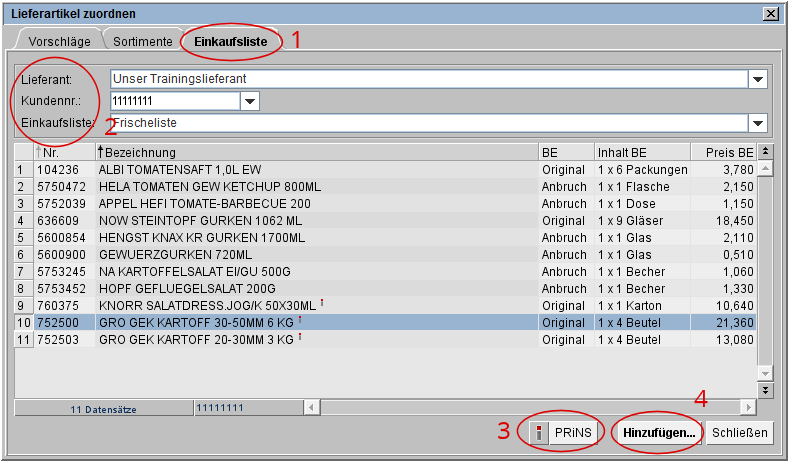Close the Lieferartikel zuordnen dialog with X
Screen dimensions: 788x461
(x=771, y=13)
